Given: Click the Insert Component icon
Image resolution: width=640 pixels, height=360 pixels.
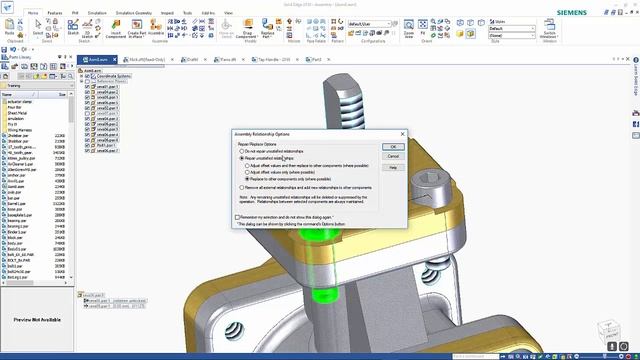Looking at the screenshot, I should click(116, 29).
